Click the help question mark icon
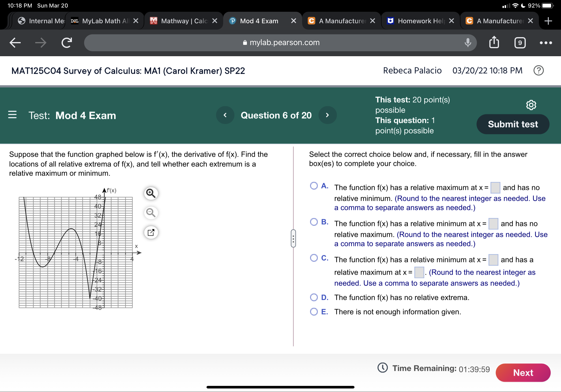 pyautogui.click(x=538, y=70)
